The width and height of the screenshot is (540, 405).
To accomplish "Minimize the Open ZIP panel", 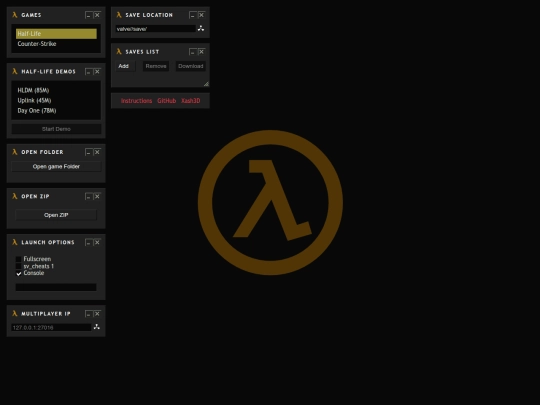I will pos(89,196).
